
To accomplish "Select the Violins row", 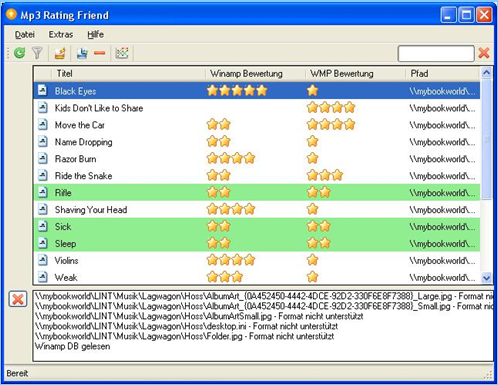I will [257, 260].
